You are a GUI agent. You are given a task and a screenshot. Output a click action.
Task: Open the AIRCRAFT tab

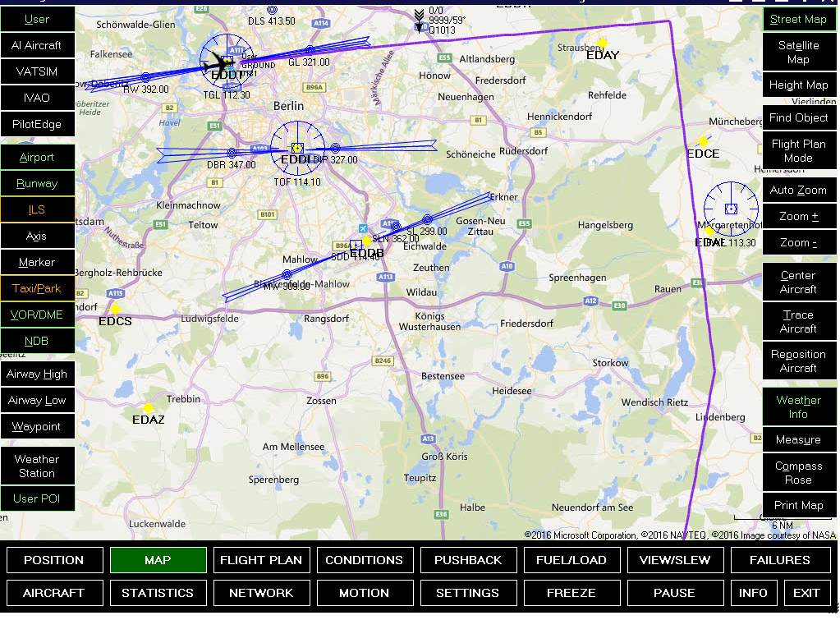[55, 593]
